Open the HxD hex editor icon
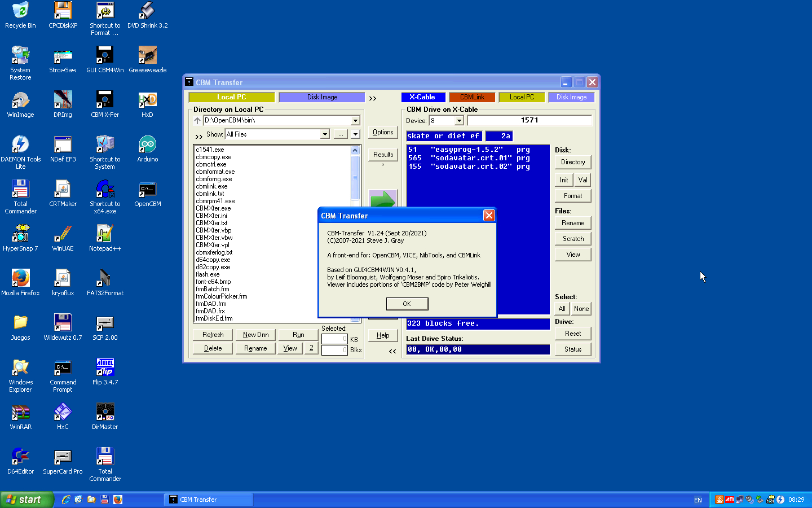This screenshot has width=812, height=508. pos(147,104)
